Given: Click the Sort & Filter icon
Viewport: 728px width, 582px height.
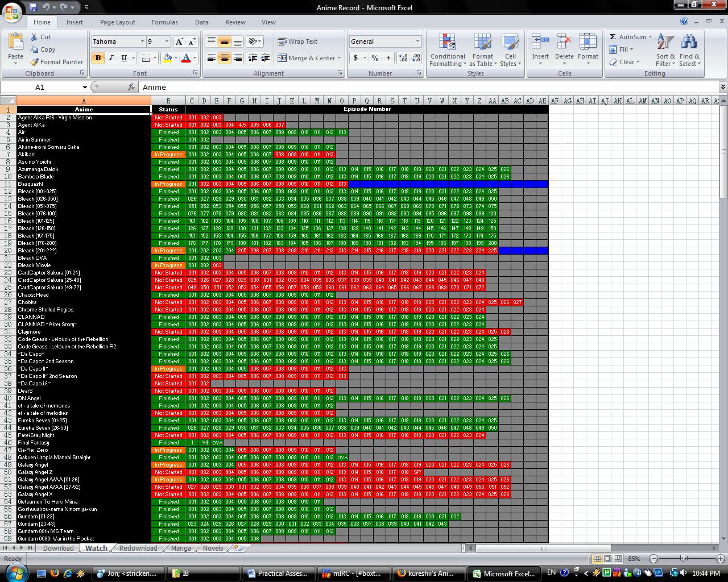Looking at the screenshot, I should (x=665, y=50).
